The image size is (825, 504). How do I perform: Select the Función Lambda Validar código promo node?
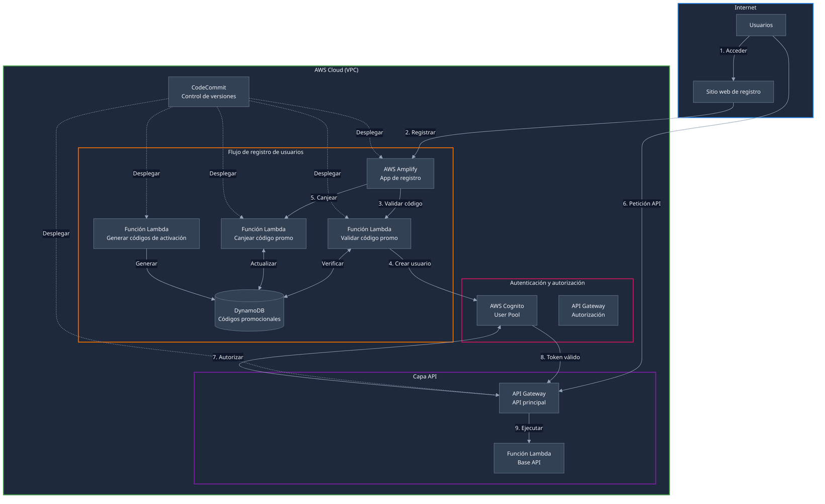[x=369, y=233]
